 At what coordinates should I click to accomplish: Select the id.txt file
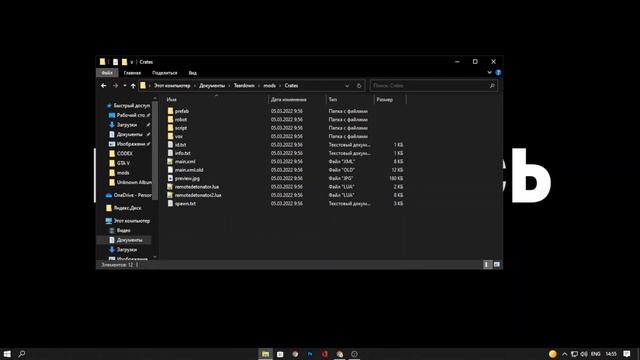[180, 144]
